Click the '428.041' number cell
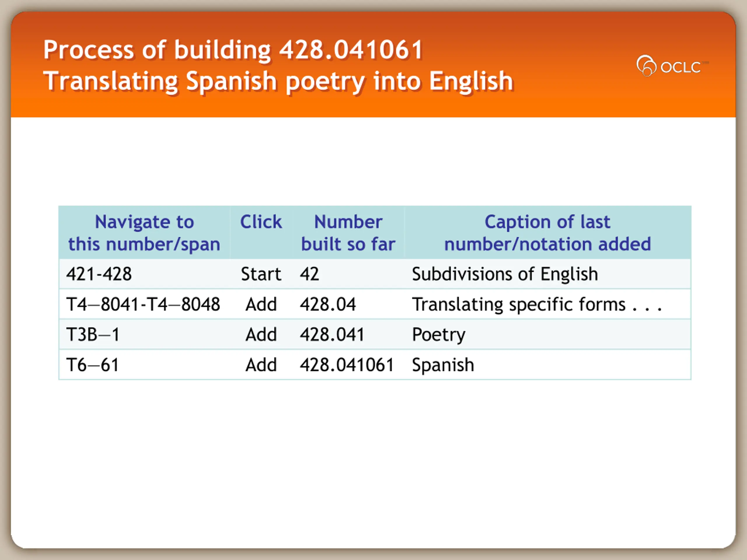Viewport: 747px width, 560px height. coord(332,335)
